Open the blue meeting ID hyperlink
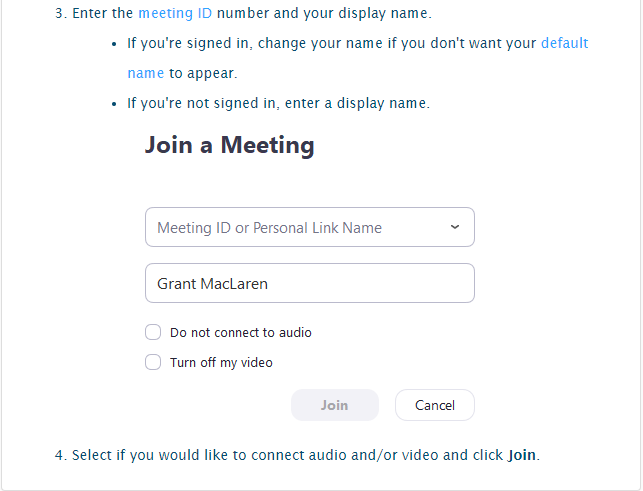Viewport: 643px width, 491px height. click(175, 13)
